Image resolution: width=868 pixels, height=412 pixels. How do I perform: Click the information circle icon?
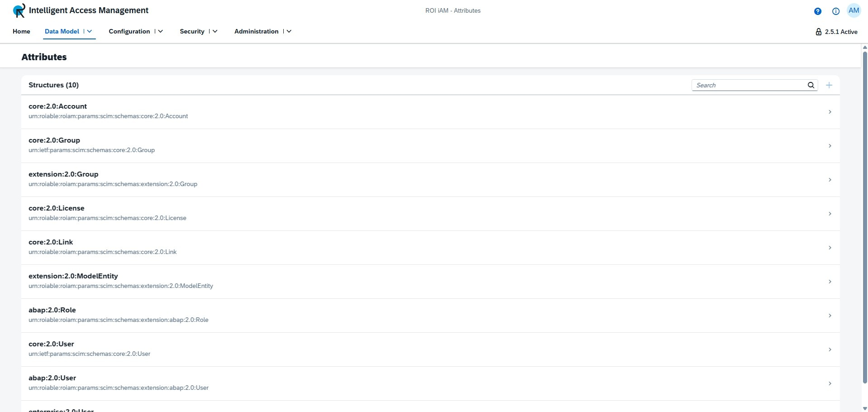pos(835,11)
